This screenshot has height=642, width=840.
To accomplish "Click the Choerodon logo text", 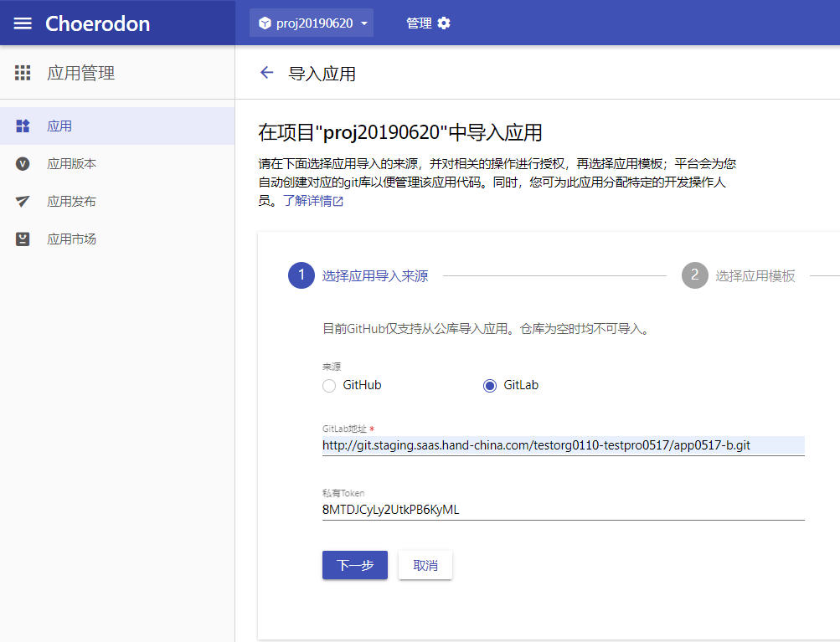I will pos(97,23).
